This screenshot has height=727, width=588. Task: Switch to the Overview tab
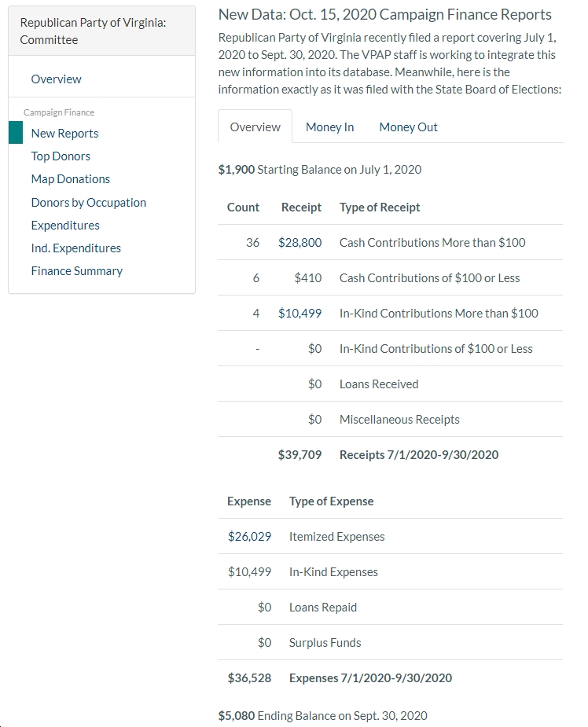click(255, 127)
